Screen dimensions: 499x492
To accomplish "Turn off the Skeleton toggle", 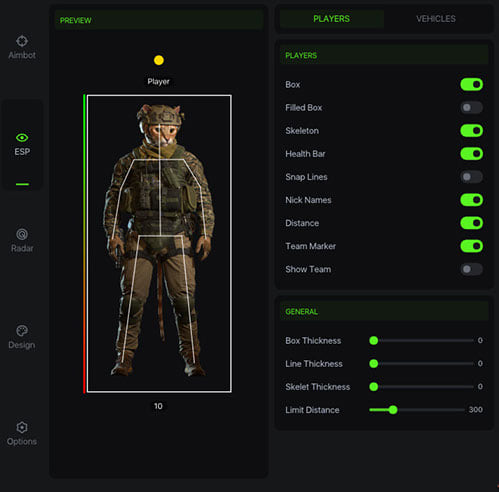I will click(x=471, y=131).
